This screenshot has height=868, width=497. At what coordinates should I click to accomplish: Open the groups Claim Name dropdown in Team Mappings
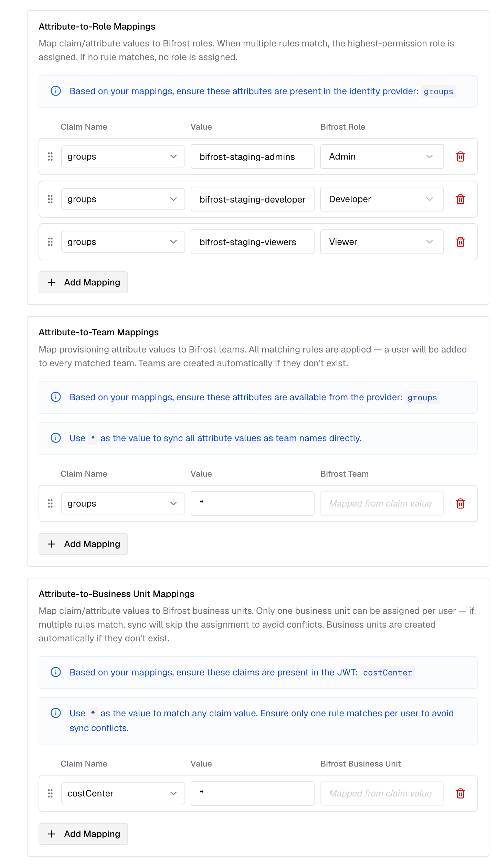(123, 504)
